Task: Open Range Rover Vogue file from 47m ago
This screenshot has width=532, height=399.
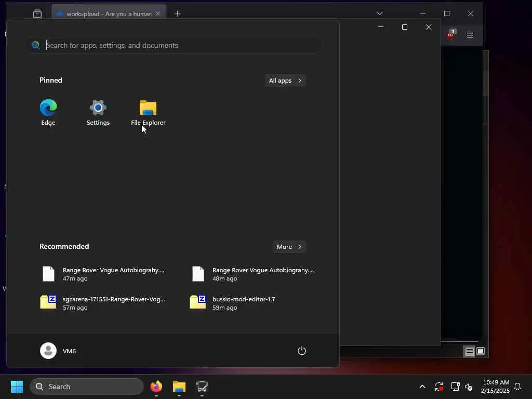Action: pyautogui.click(x=103, y=274)
